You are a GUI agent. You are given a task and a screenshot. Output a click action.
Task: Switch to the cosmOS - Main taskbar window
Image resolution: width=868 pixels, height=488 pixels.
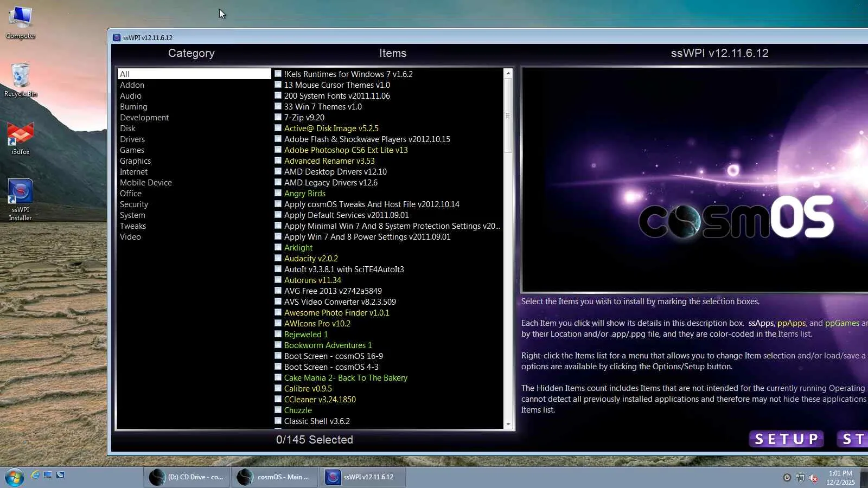click(275, 477)
